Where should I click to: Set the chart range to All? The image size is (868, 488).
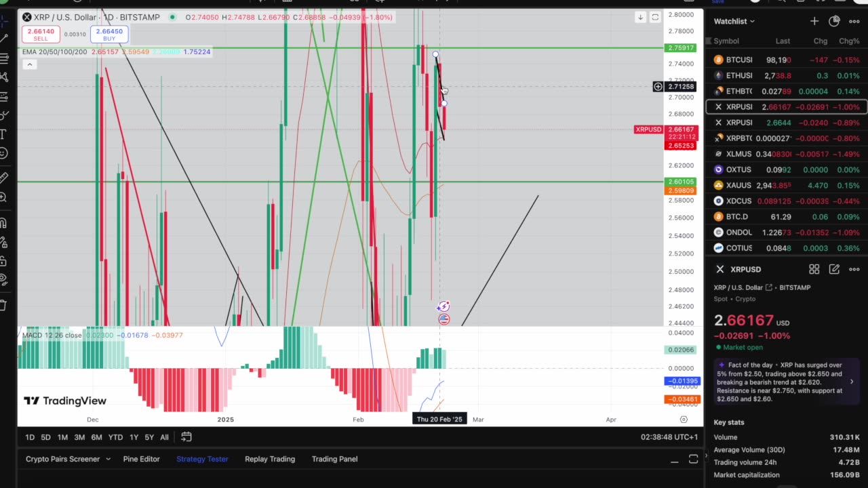(164, 437)
